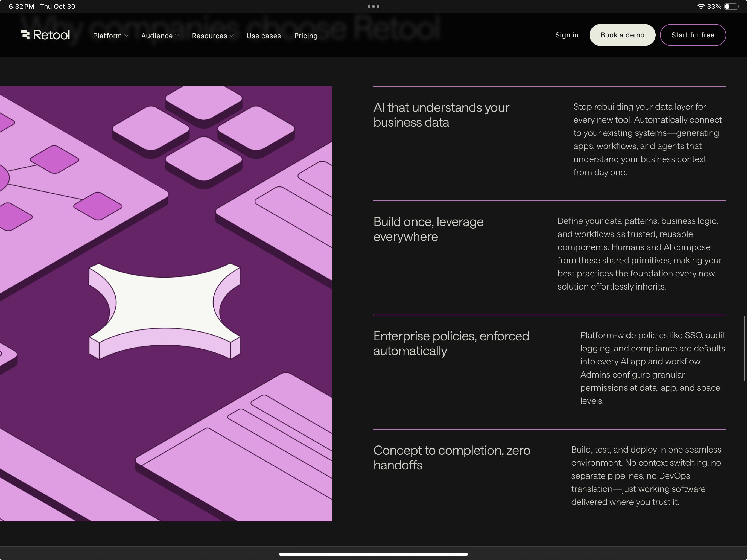The image size is (747, 560).
Task: Select 'AI that understands your business data' heading
Action: 441,115
